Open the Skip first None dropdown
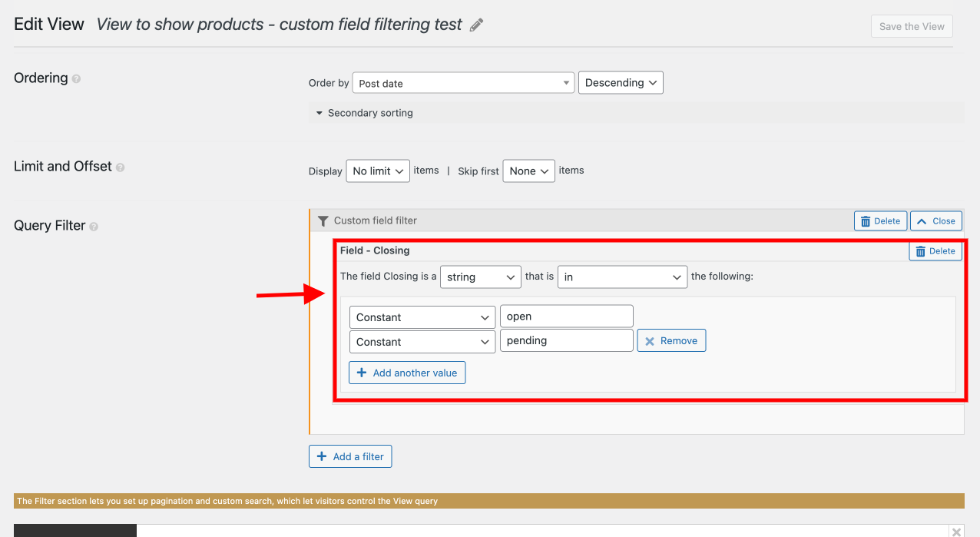The width and height of the screenshot is (980, 537). pyautogui.click(x=528, y=171)
